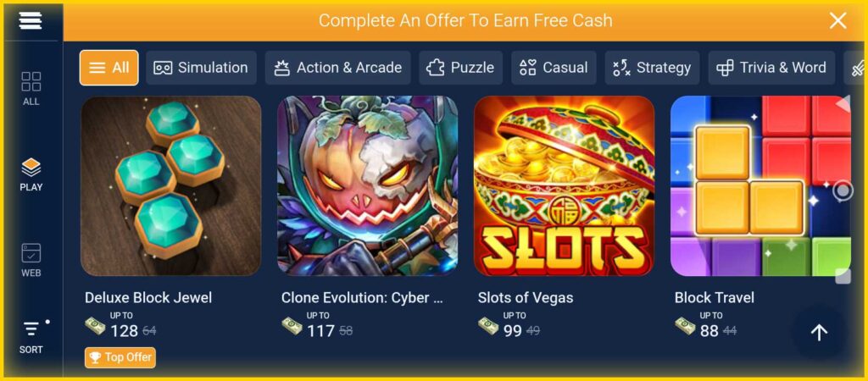
Task: Select the Strategy category chip
Action: [x=652, y=68]
